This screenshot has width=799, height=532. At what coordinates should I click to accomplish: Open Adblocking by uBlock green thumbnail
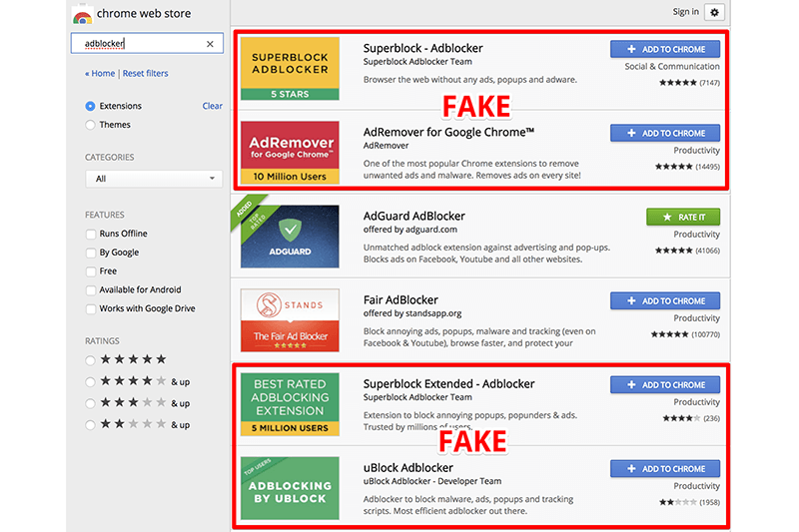click(290, 488)
